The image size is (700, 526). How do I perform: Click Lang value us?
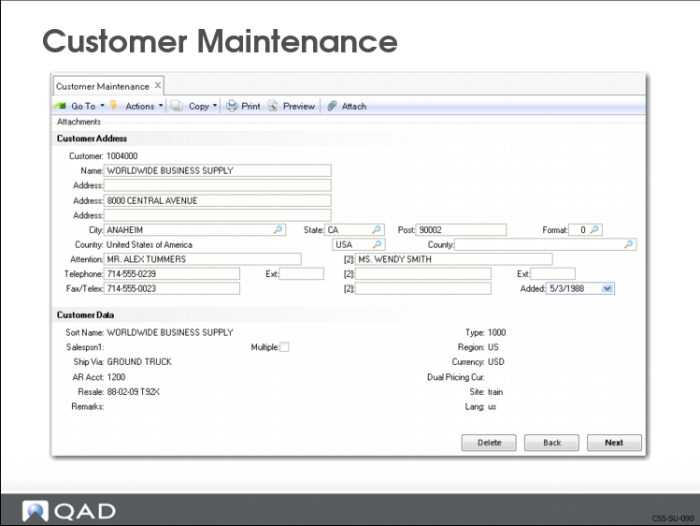492,406
